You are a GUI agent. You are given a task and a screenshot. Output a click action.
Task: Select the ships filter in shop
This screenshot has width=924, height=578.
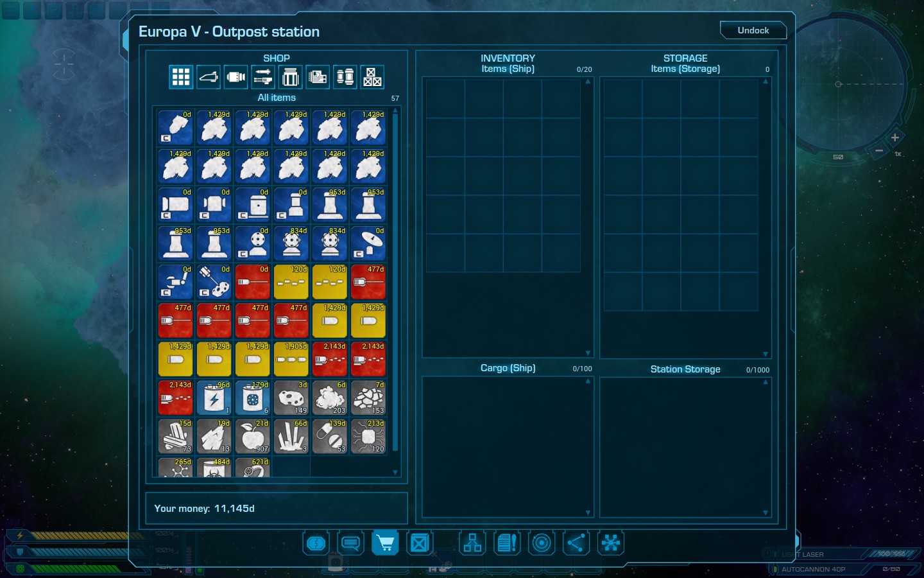point(208,78)
